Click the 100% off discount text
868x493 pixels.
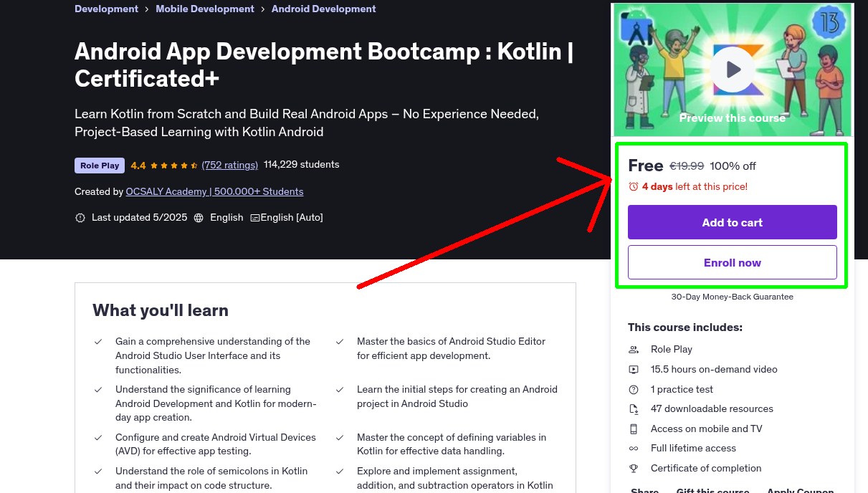[x=733, y=166]
